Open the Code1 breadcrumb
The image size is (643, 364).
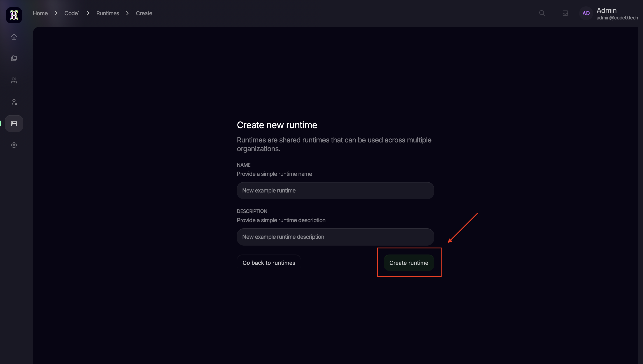click(x=72, y=13)
